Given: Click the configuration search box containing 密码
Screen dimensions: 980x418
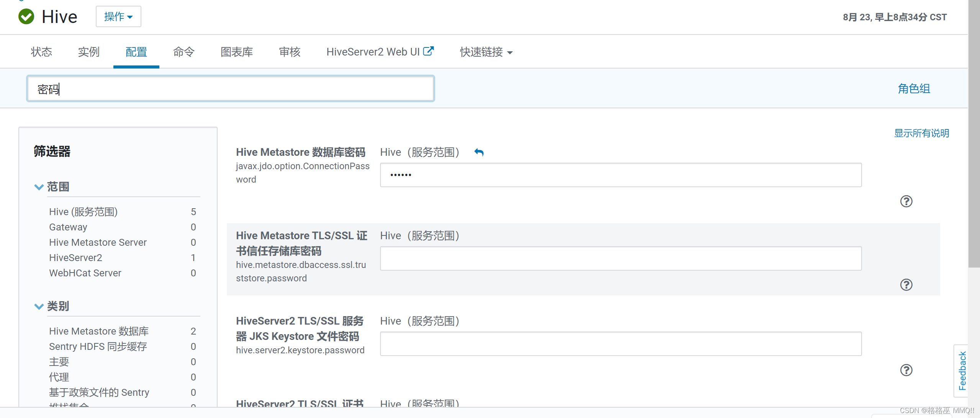Looking at the screenshot, I should click(x=231, y=89).
